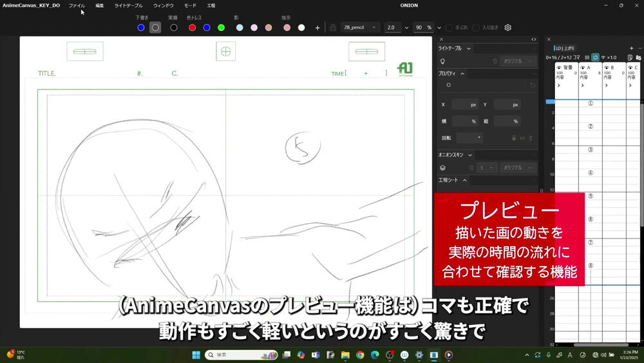Toggle the loop playback button
The height and width of the screenshot is (363, 644).
tap(595, 57)
